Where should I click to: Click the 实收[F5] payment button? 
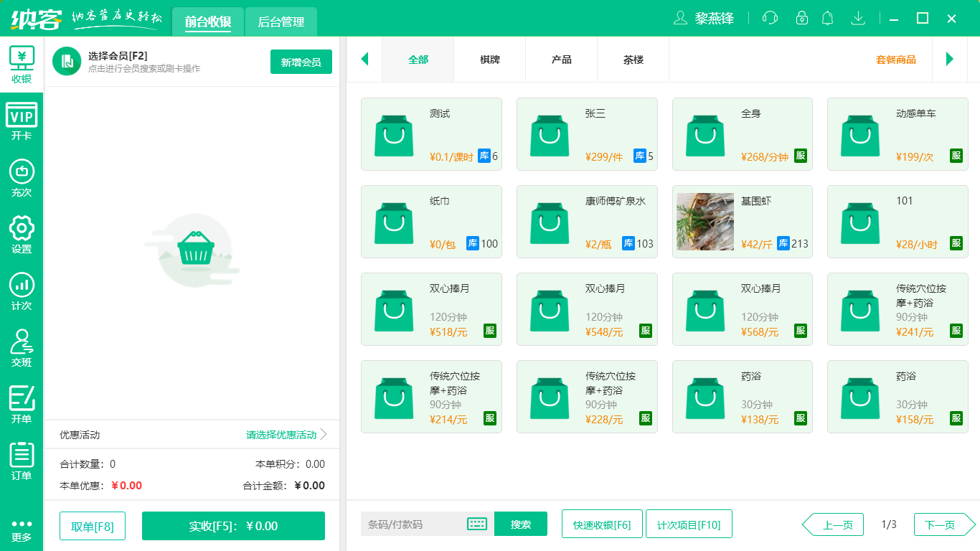(x=233, y=525)
